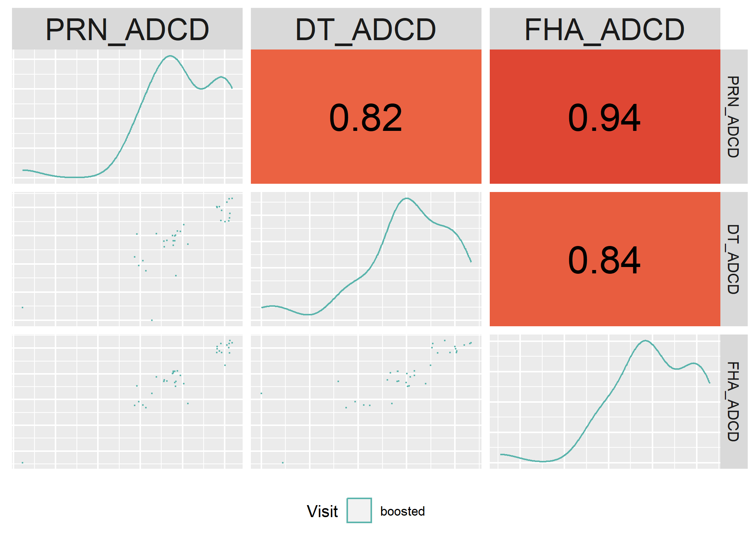Screen dimensions: 756x540
Task: Select the PRN_ADCD column header
Action: (x=127, y=29)
